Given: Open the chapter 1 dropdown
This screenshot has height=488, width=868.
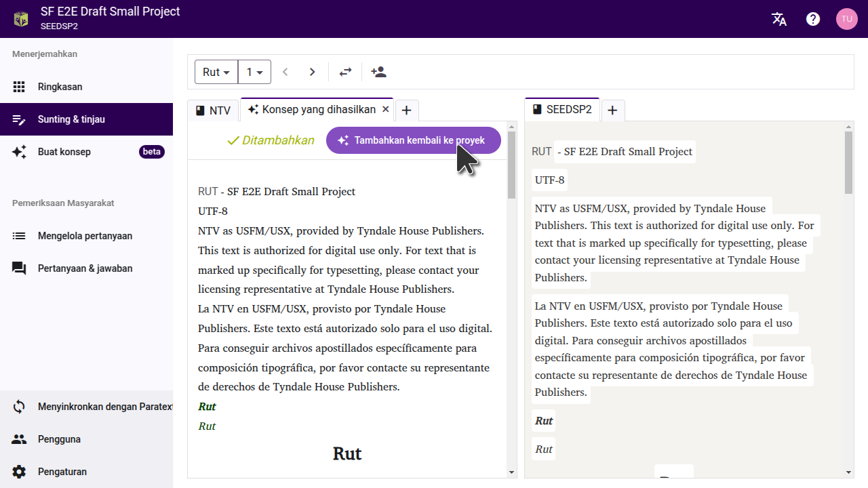Looking at the screenshot, I should click(x=254, y=72).
